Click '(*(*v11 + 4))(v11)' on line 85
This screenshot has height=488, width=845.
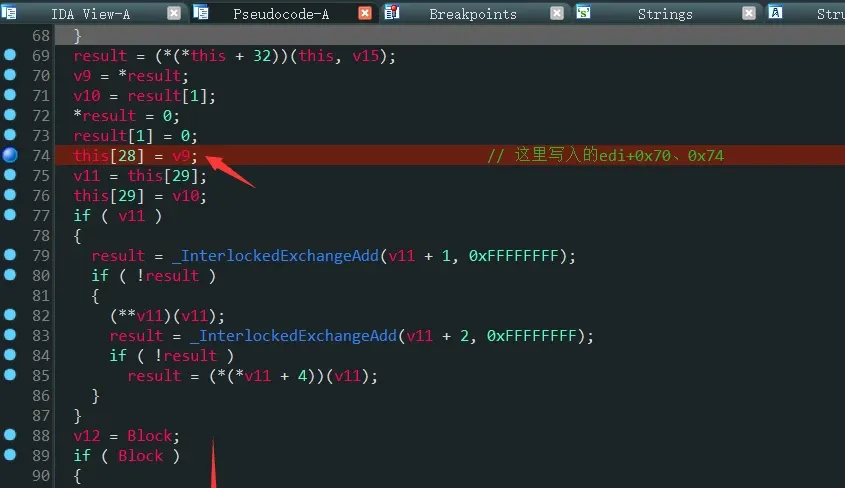pyautogui.click(x=289, y=375)
